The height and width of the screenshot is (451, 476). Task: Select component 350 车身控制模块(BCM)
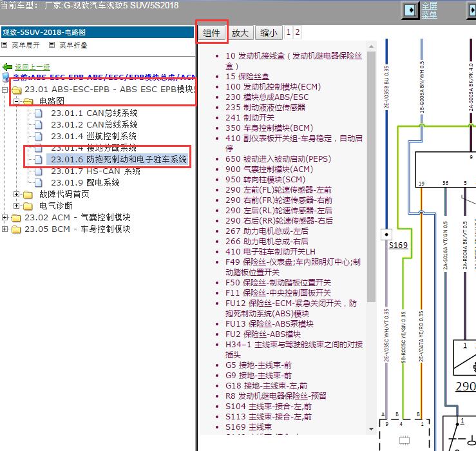(269, 128)
